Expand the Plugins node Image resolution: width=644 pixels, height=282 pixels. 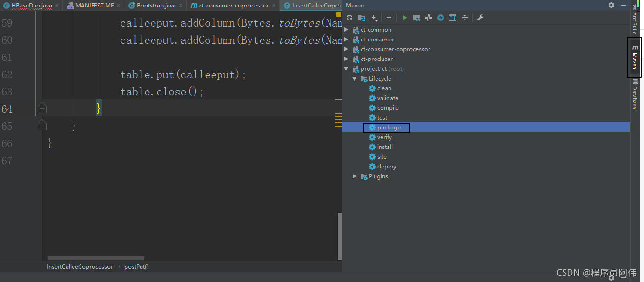tap(355, 176)
